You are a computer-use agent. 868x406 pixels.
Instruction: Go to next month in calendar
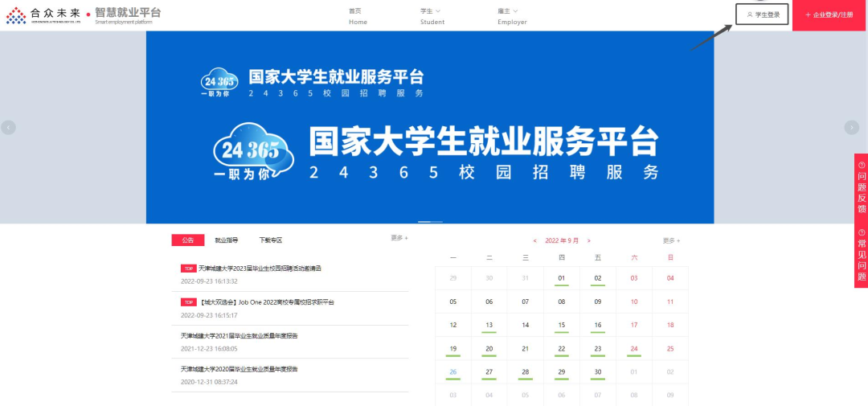(588, 240)
